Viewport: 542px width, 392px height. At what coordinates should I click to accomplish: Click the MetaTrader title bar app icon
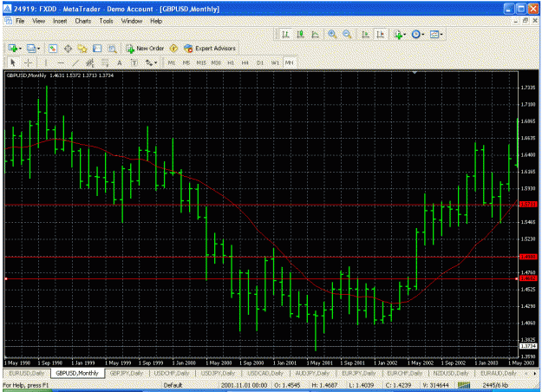(x=7, y=9)
